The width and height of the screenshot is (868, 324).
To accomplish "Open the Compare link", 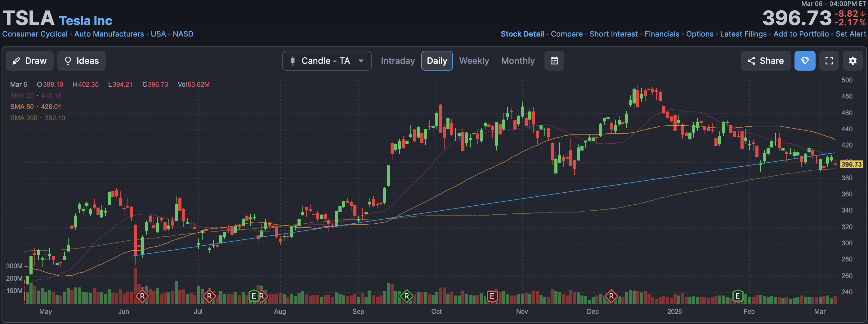I will [x=567, y=34].
